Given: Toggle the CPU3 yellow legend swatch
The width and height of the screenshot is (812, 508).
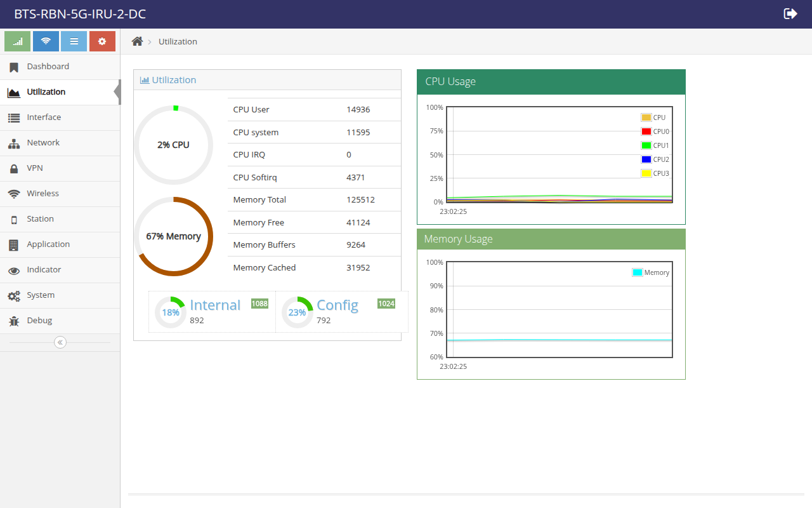Looking at the screenshot, I should tap(646, 173).
